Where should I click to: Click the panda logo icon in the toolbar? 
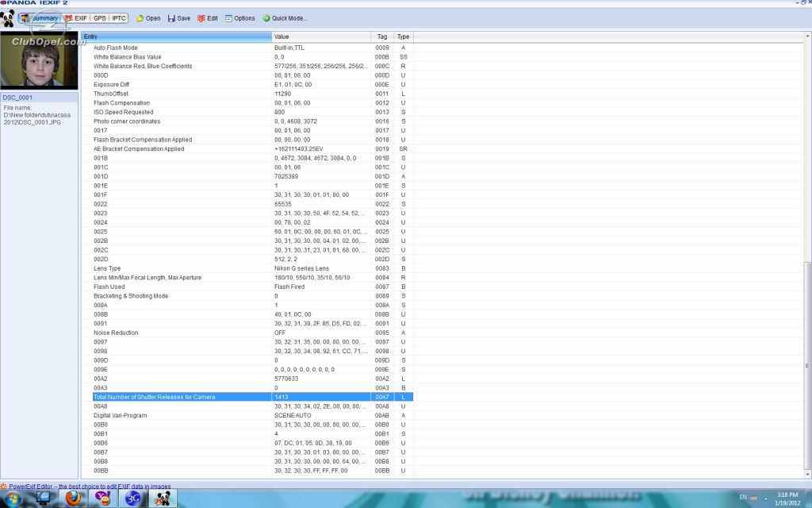pyautogui.click(x=8, y=19)
